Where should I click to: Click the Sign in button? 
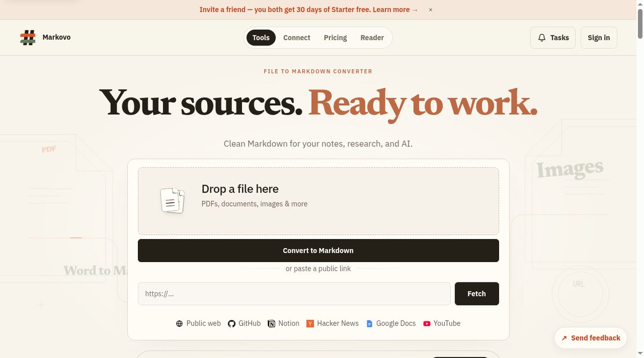point(599,38)
